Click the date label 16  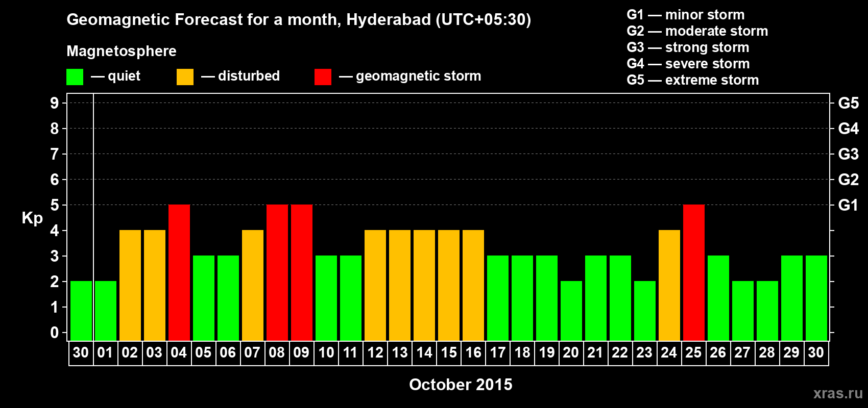click(x=473, y=353)
